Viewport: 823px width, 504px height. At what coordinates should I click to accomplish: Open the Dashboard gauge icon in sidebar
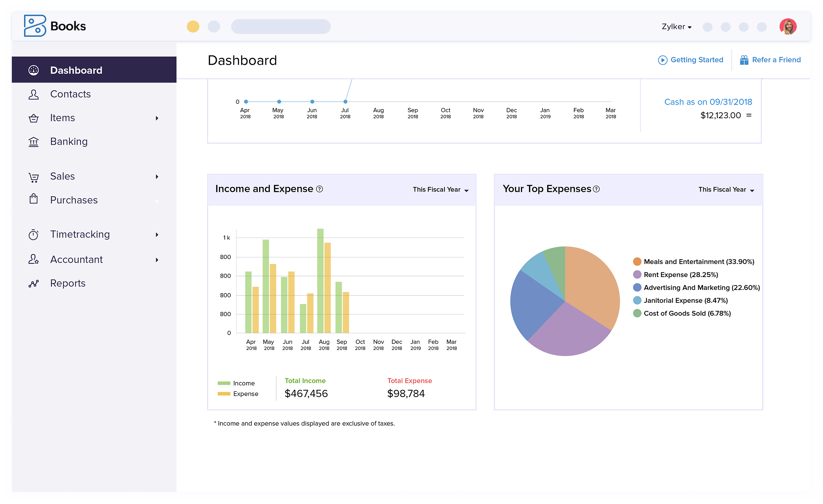[33, 71]
